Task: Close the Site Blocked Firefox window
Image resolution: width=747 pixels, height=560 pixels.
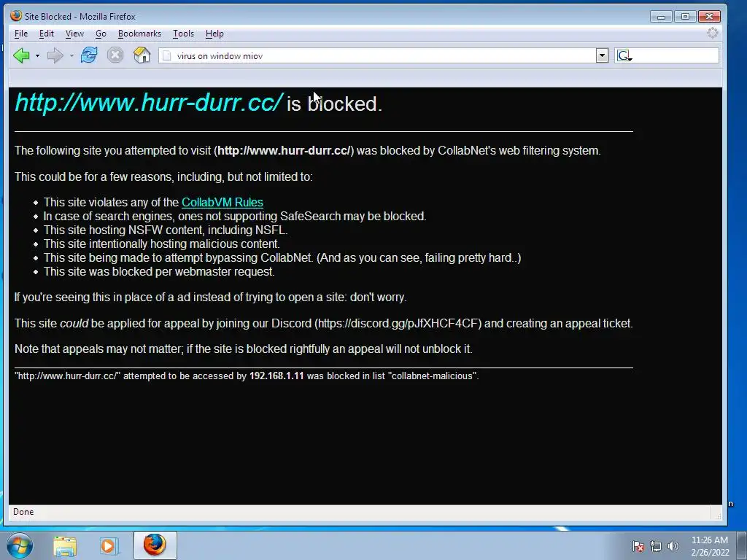Action: click(x=709, y=17)
